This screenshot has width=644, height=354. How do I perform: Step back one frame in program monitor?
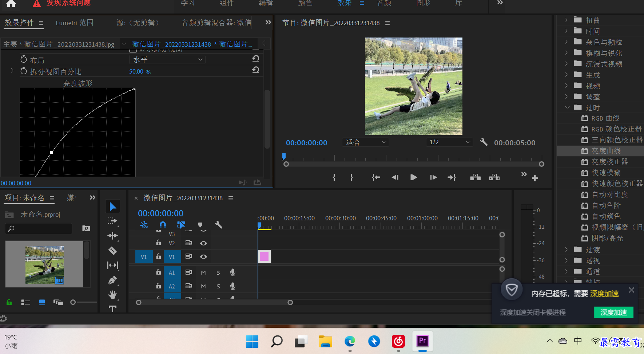coord(395,177)
